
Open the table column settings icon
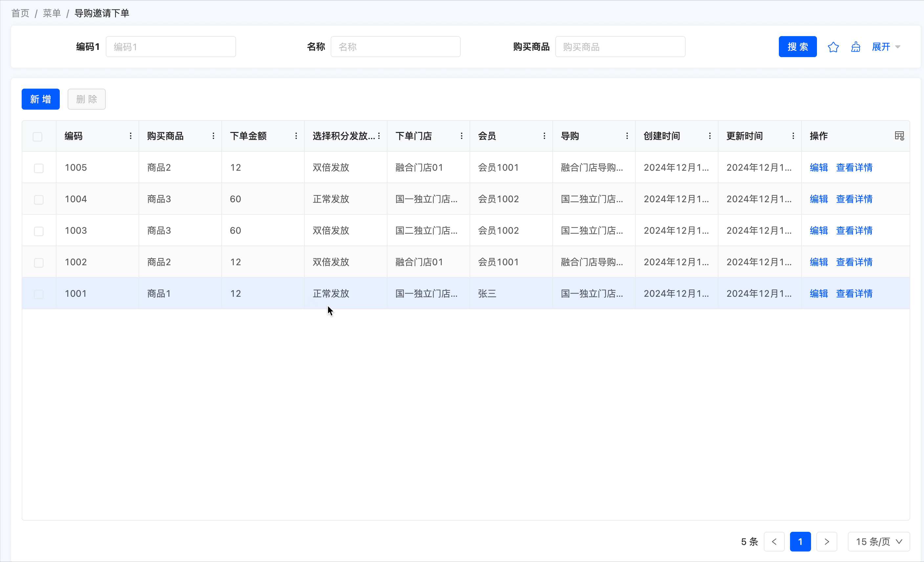[899, 136]
